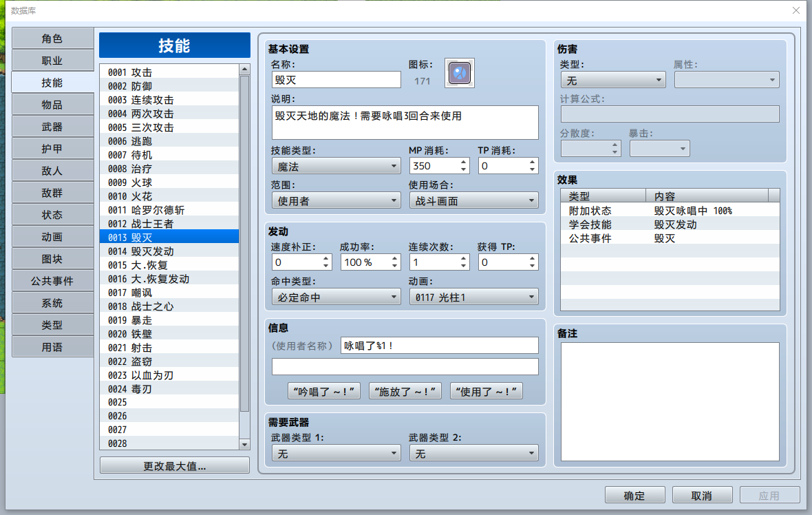Select skill 0014 毁灭发动
The height and width of the screenshot is (515, 812).
click(169, 251)
